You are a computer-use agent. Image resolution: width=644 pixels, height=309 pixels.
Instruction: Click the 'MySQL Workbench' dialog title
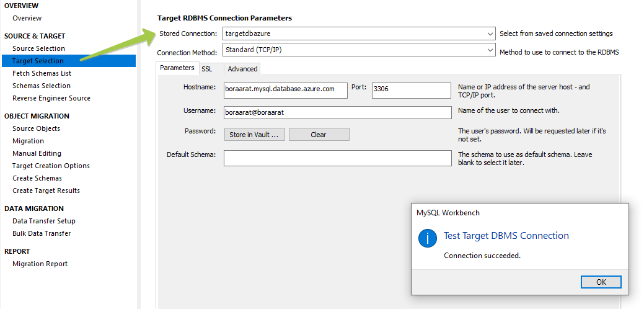[448, 213]
